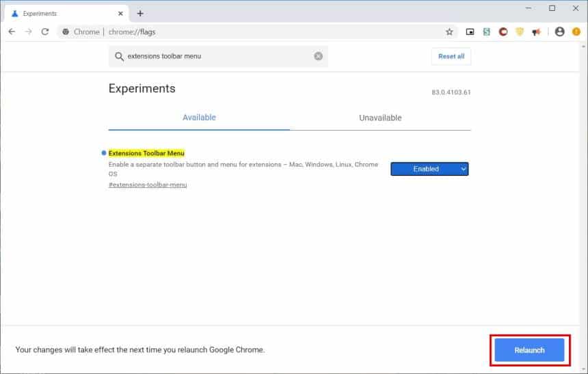Image resolution: width=588 pixels, height=374 pixels.
Task: Open the orange Chrome update menu icon
Action: click(x=576, y=32)
